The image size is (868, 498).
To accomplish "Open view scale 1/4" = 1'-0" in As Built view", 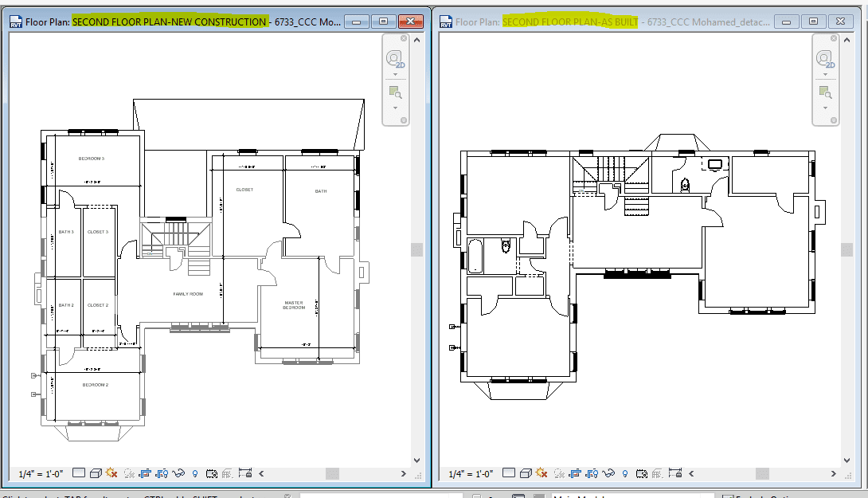I will coord(471,473).
